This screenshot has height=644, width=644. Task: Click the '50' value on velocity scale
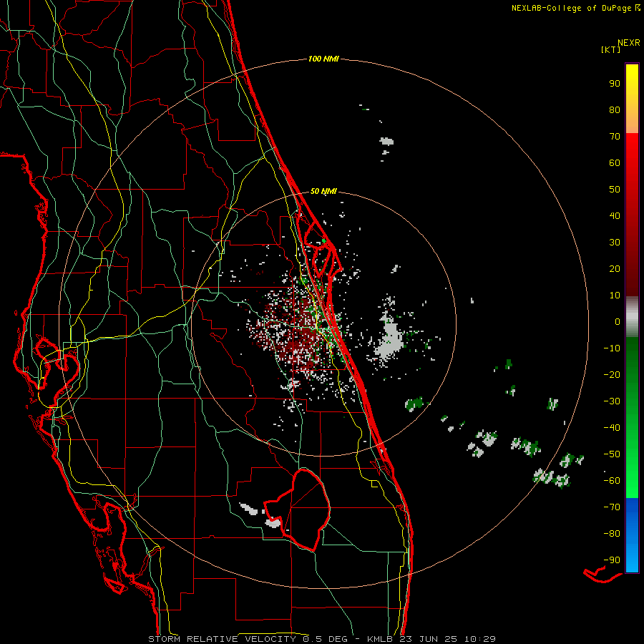pos(615,190)
